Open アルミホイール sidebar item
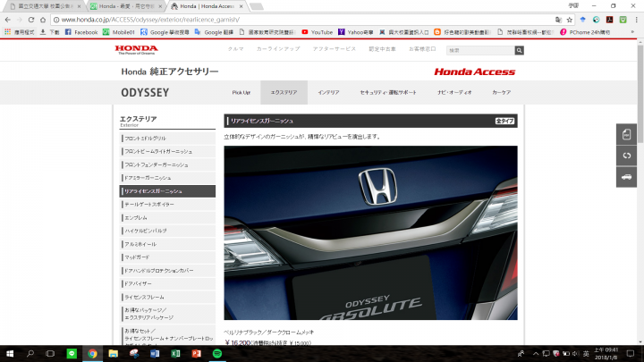This screenshot has width=644, height=362. click(167, 244)
